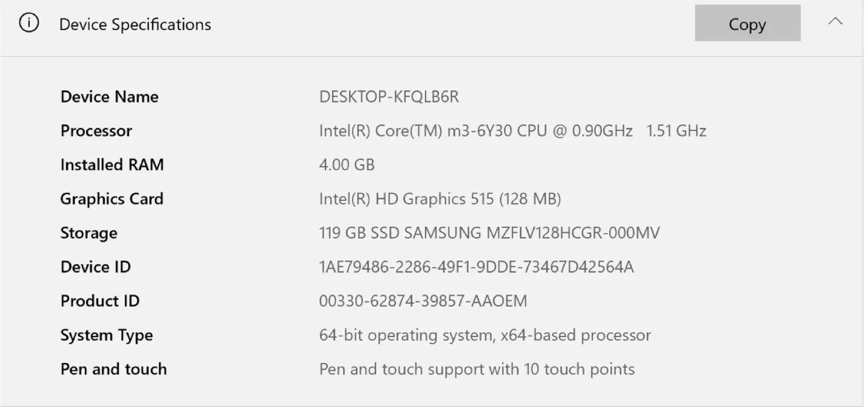This screenshot has width=868, height=407.
Task: Select the Product ID value
Action: click(x=423, y=300)
